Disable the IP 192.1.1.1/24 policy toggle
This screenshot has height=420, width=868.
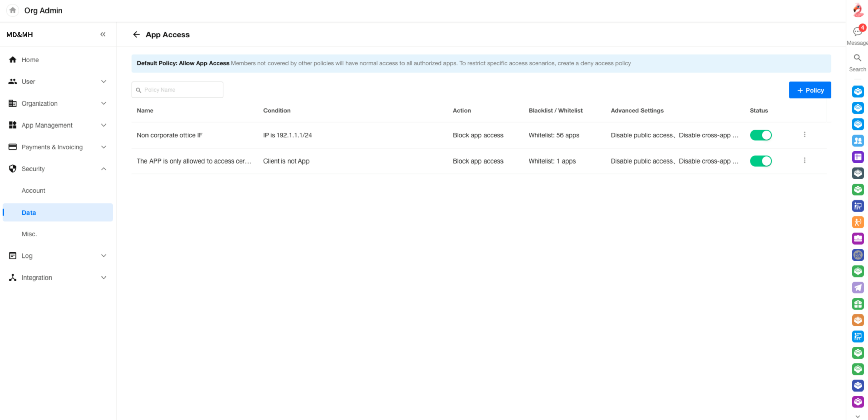761,135
